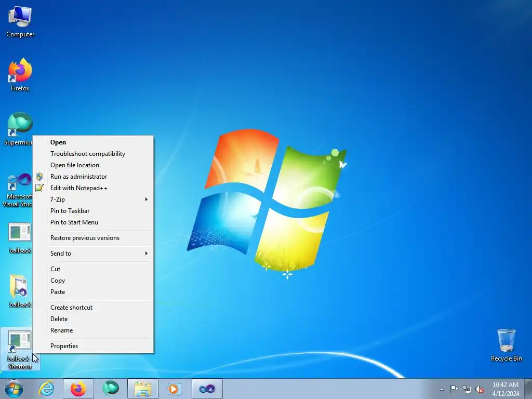Choose Paste in the context menu

[x=94, y=292]
